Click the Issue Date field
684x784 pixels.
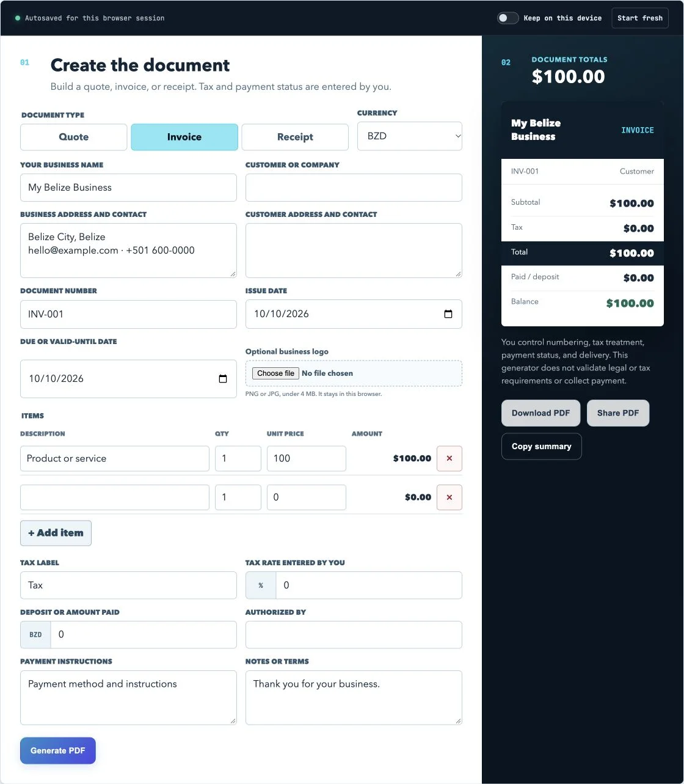[x=354, y=314]
